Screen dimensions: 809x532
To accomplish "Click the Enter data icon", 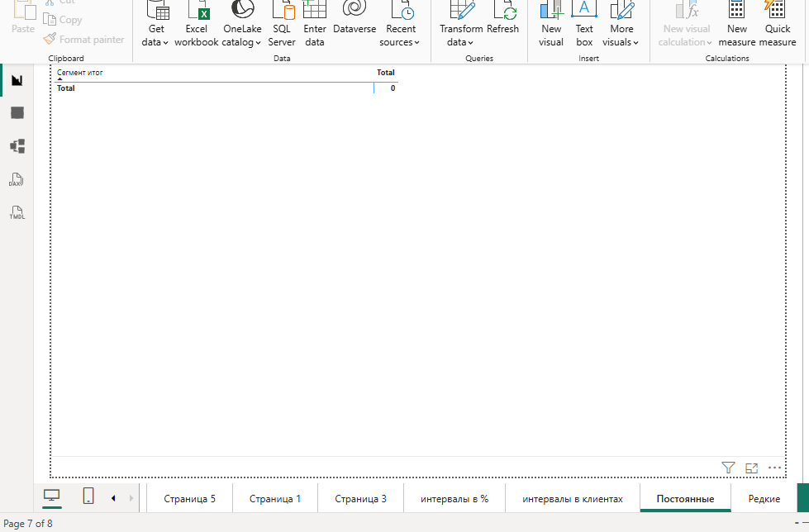I will coord(315,23).
